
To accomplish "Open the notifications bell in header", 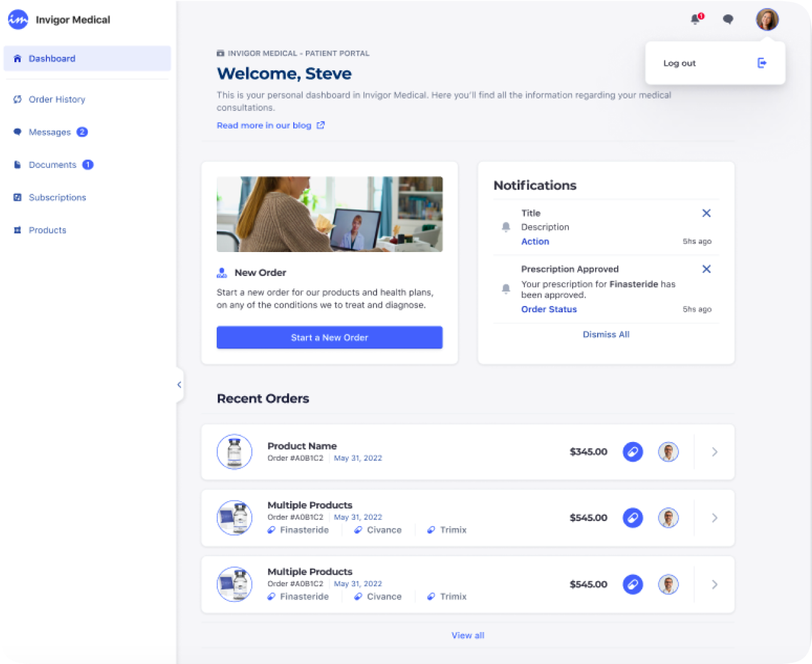I will click(x=696, y=19).
